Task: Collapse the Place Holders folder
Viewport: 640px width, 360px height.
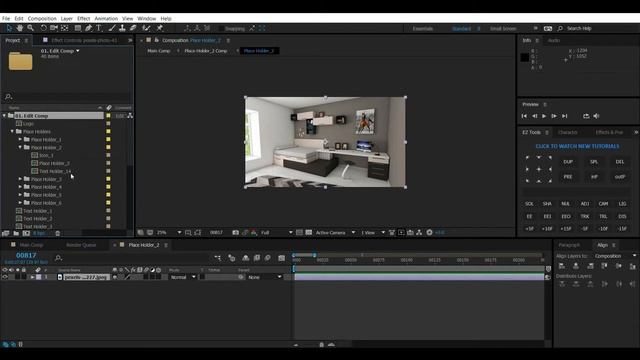Action: pos(12,131)
